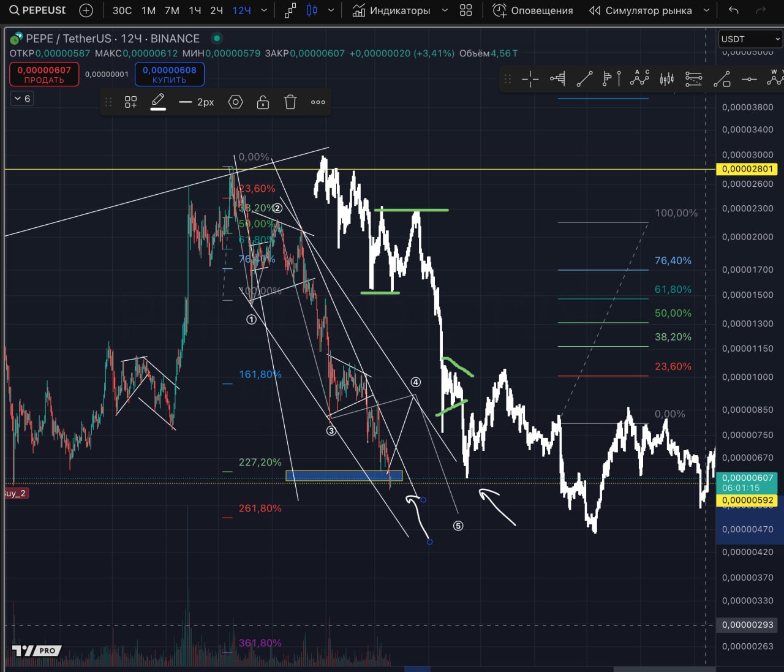Open the USDT currency dropdown
This screenshot has width=784, height=672.
[x=750, y=39]
